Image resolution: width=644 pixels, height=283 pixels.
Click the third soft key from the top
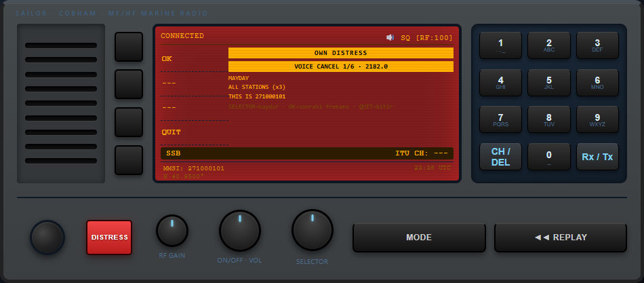129,122
